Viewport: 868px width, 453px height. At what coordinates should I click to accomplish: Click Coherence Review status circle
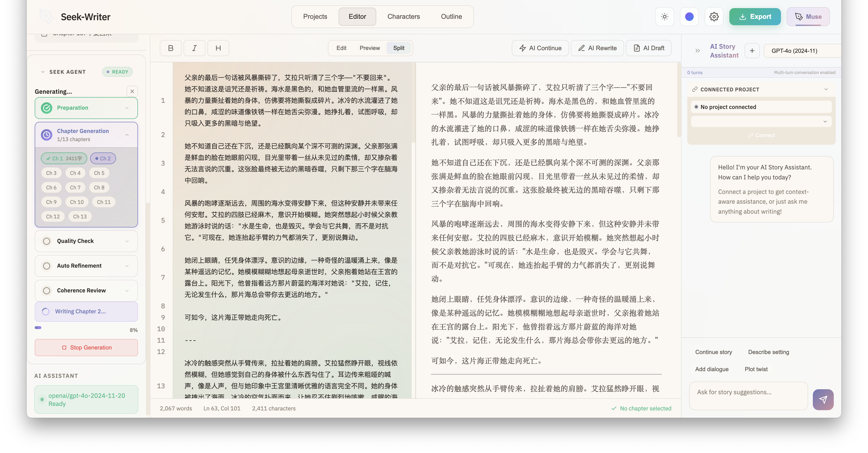click(x=47, y=291)
